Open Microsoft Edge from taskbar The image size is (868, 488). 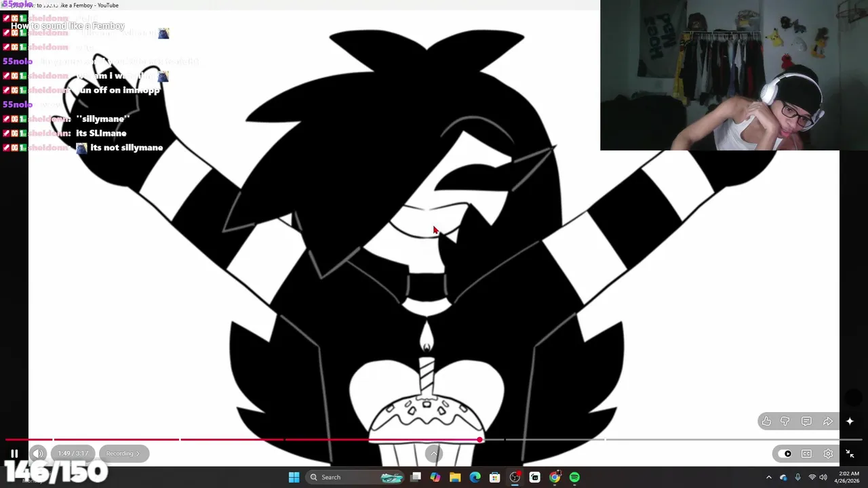[475, 477]
